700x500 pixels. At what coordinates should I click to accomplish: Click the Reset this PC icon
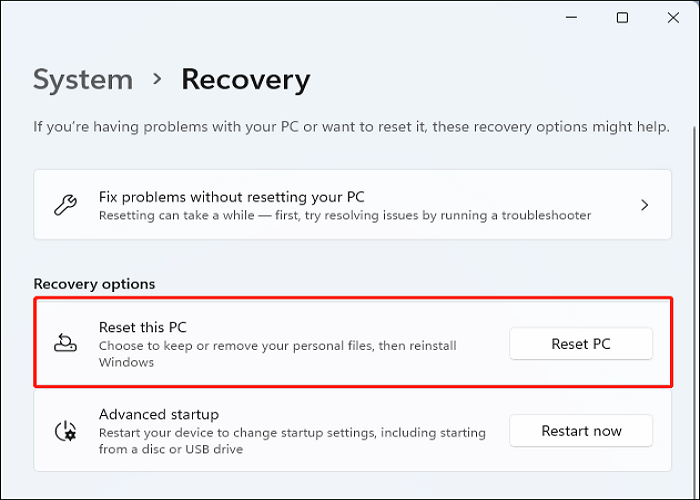click(x=64, y=344)
